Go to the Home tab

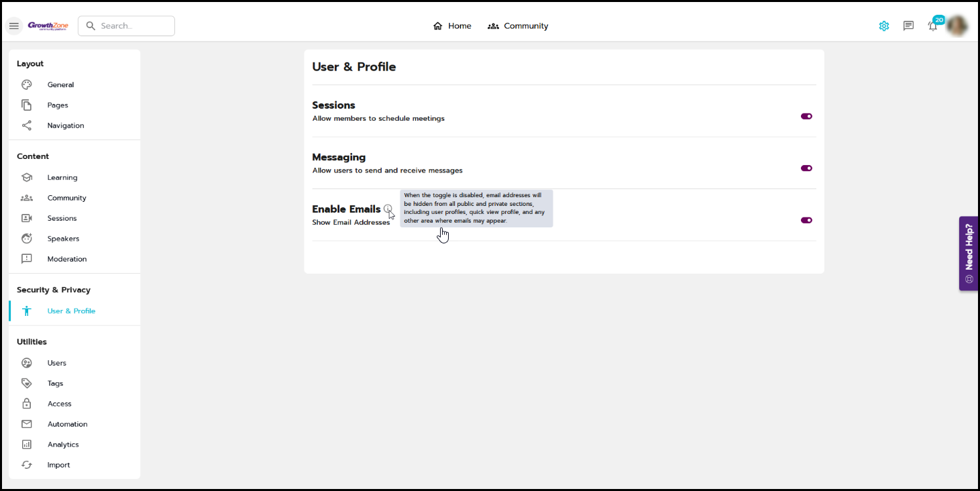452,26
